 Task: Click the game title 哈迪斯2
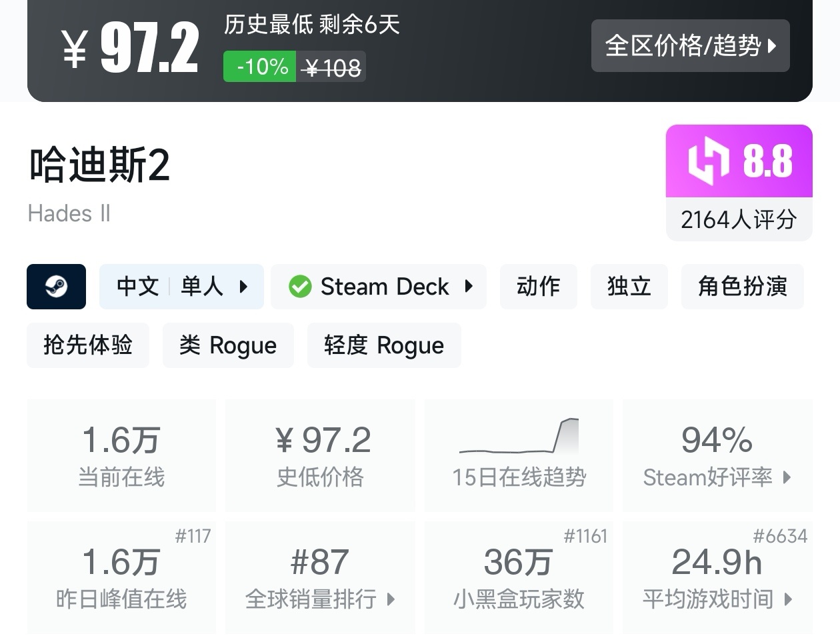click(99, 165)
